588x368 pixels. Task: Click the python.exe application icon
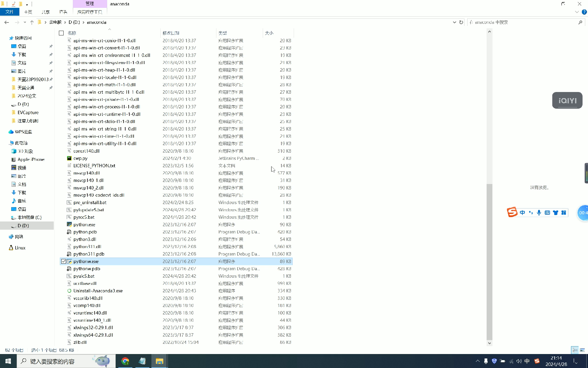[69, 225]
